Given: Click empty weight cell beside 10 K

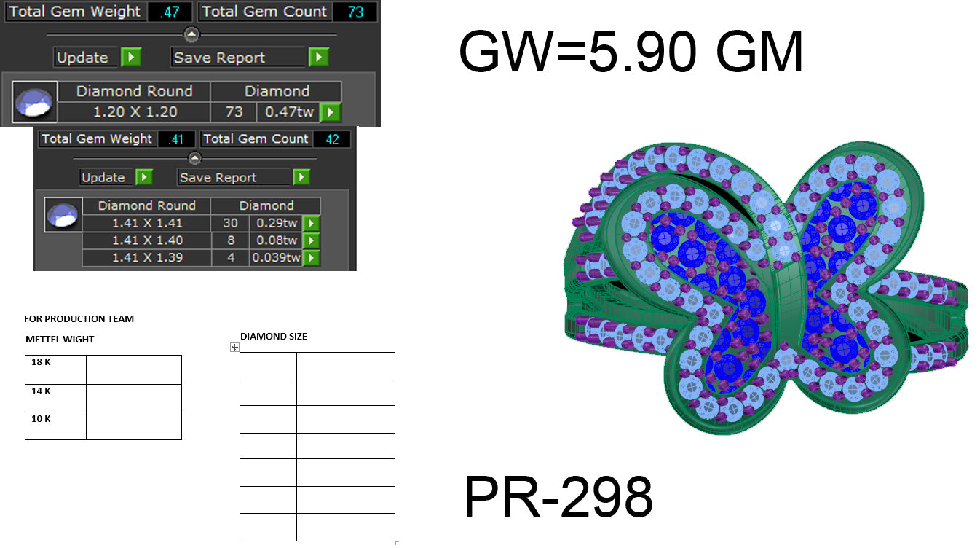Looking at the screenshot, I should [x=134, y=426].
